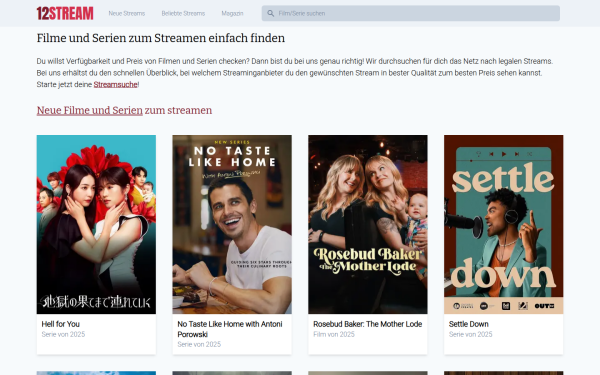Open the Magazin menu item
This screenshot has height=375, width=600.
pos(232,13)
